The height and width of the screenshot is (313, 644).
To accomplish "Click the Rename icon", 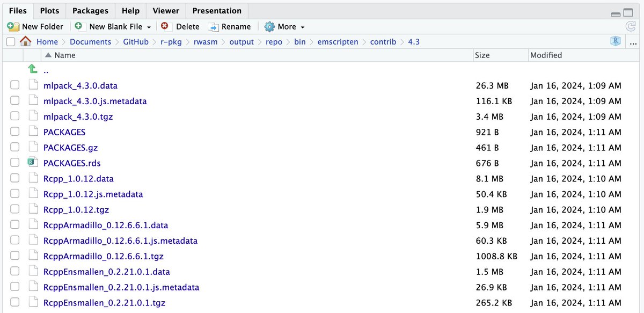I will click(214, 26).
